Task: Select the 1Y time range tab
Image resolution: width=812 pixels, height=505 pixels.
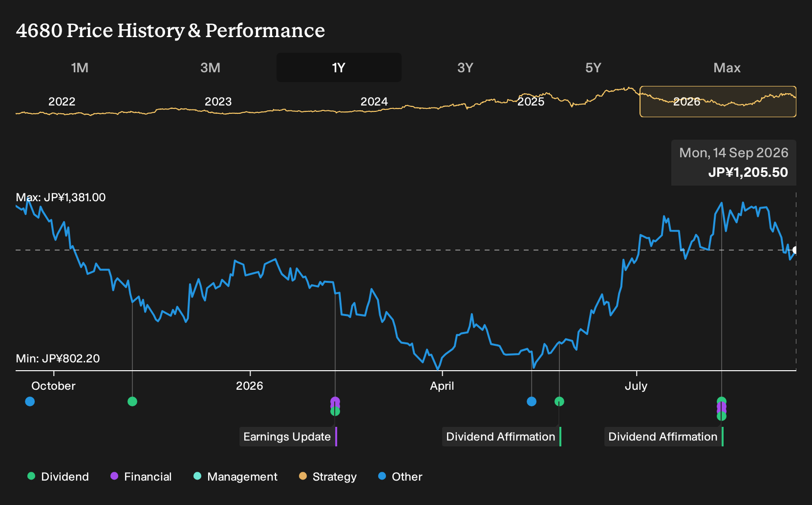Action: pyautogui.click(x=339, y=67)
